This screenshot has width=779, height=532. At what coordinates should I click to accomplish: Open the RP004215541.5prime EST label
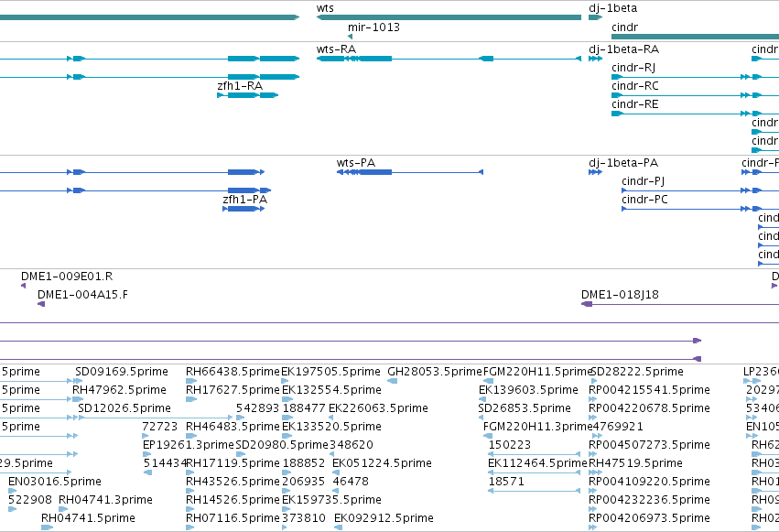click(x=649, y=390)
